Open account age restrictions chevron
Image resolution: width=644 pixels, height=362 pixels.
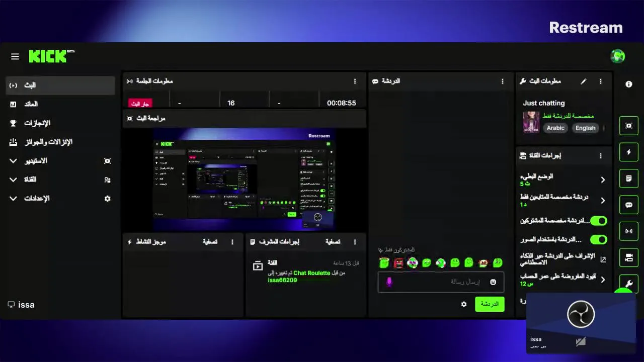pos(603,280)
